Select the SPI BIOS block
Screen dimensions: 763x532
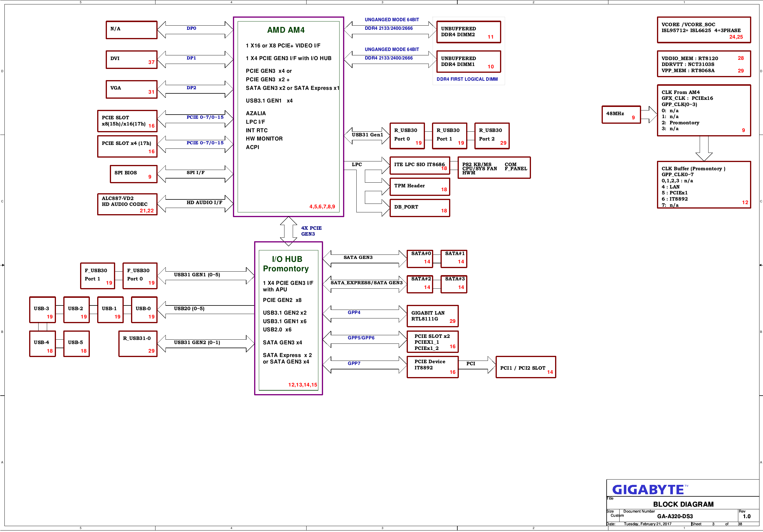[134, 174]
